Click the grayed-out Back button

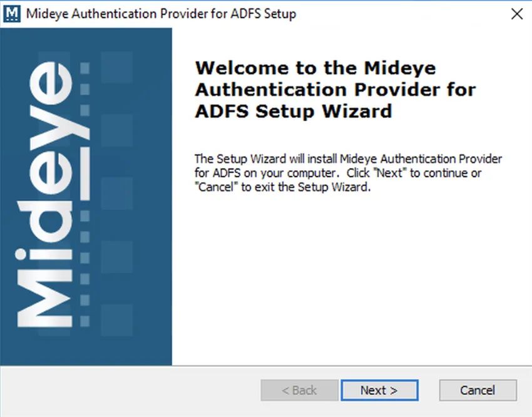pos(299,390)
